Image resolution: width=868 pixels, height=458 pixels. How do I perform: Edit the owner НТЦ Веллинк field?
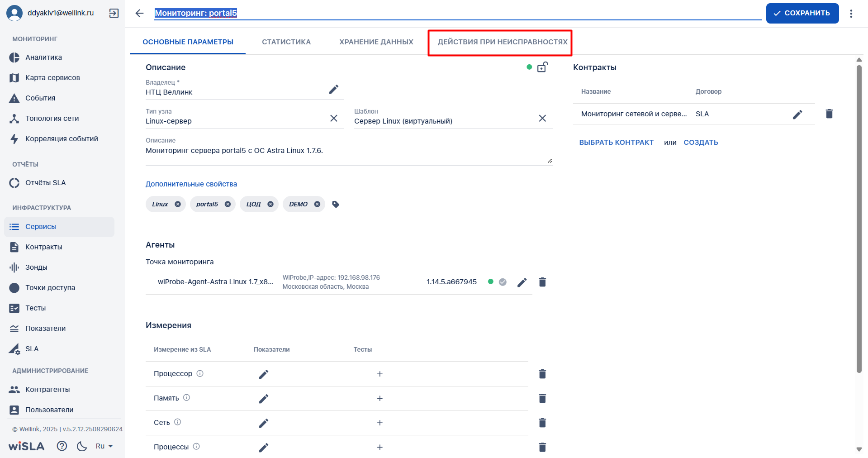point(334,89)
